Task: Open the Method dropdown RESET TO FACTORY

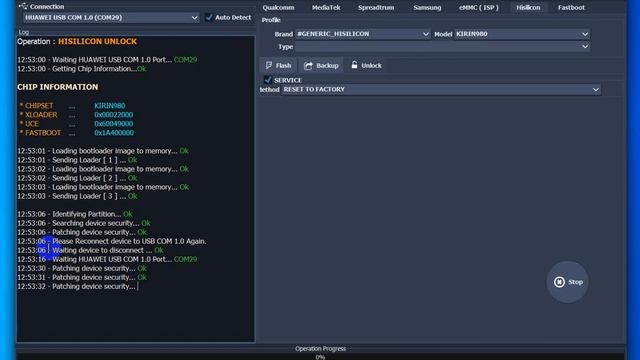Action: tap(441, 89)
